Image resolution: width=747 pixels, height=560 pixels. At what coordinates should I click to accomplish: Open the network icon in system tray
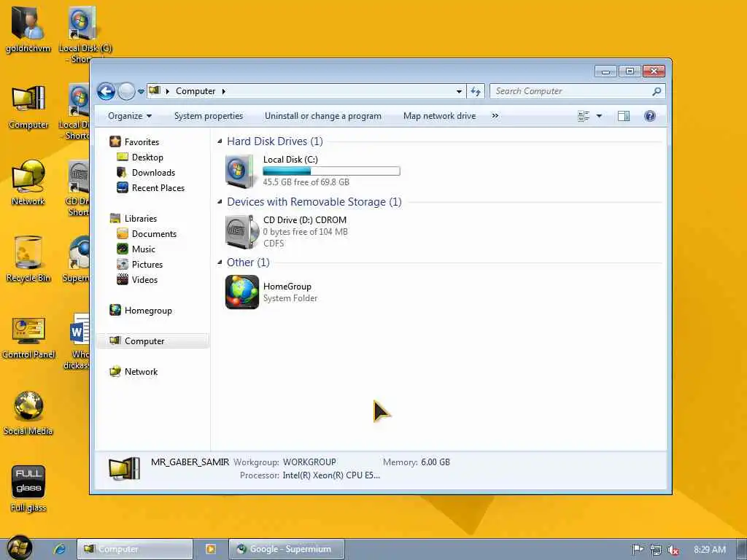coord(656,550)
